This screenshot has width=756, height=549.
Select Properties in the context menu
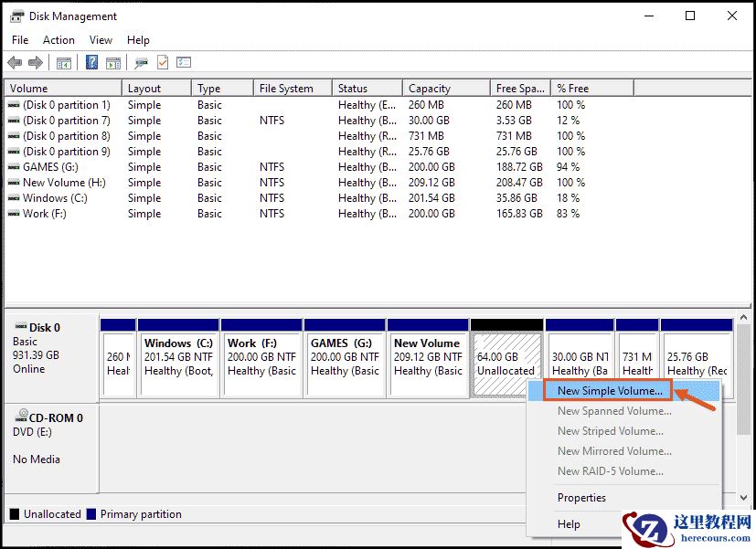point(581,498)
